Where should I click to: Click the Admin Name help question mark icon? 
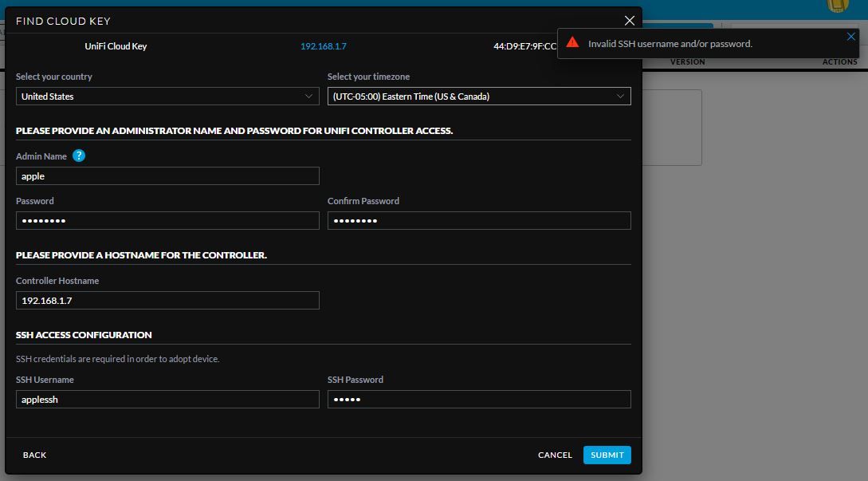[x=78, y=156]
